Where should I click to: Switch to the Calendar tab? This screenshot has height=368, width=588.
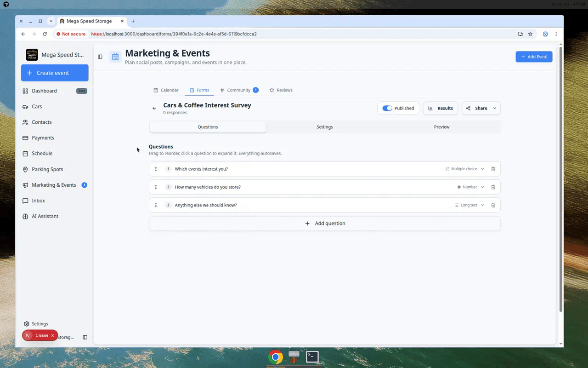tap(166, 90)
